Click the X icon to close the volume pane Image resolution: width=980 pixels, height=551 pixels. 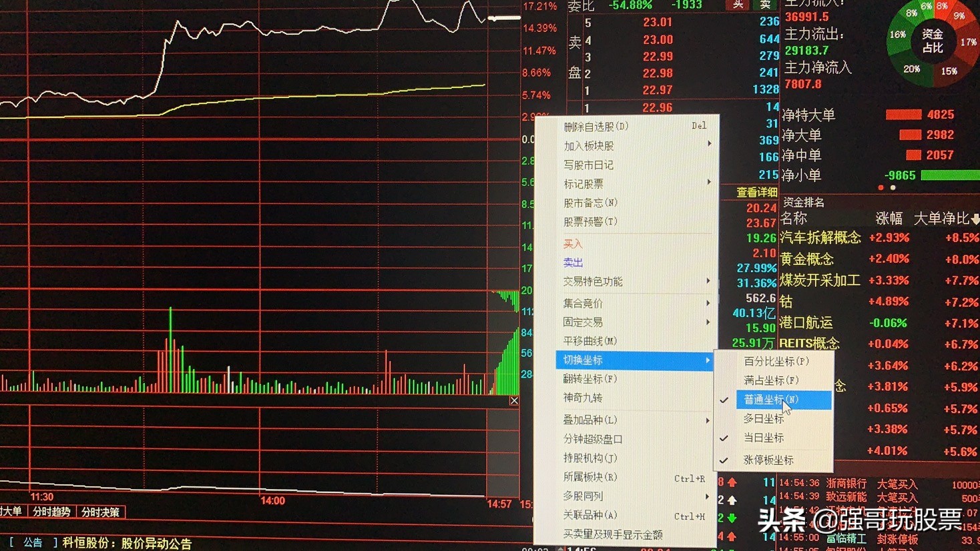[x=514, y=400]
